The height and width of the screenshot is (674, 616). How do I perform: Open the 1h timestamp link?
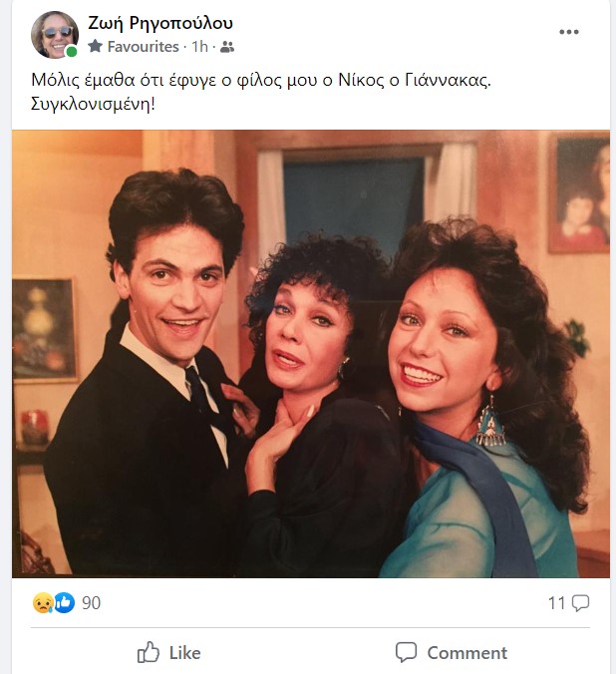pos(199,47)
